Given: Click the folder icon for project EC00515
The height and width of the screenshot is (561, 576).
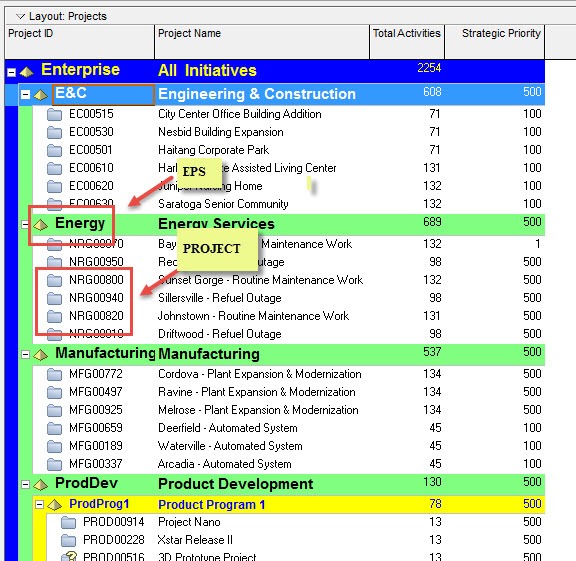Looking at the screenshot, I should click(x=54, y=115).
